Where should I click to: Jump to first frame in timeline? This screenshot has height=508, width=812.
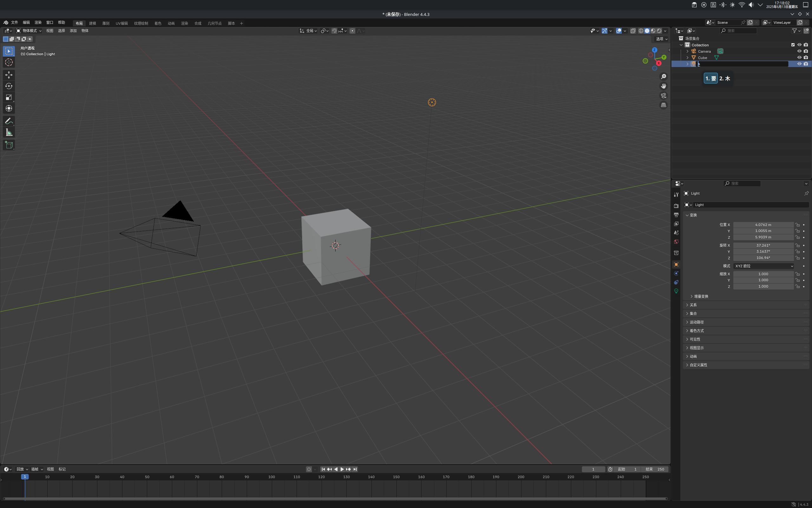click(x=323, y=469)
